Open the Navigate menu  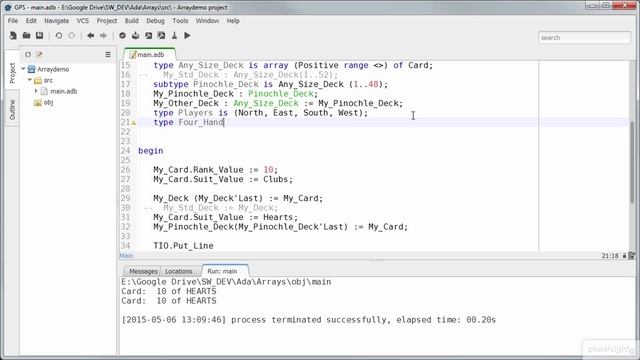tap(56, 21)
